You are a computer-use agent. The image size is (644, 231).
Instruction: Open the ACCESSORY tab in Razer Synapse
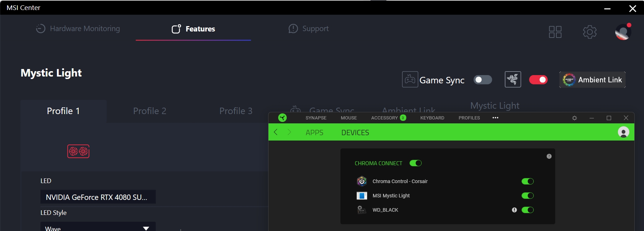pos(388,118)
